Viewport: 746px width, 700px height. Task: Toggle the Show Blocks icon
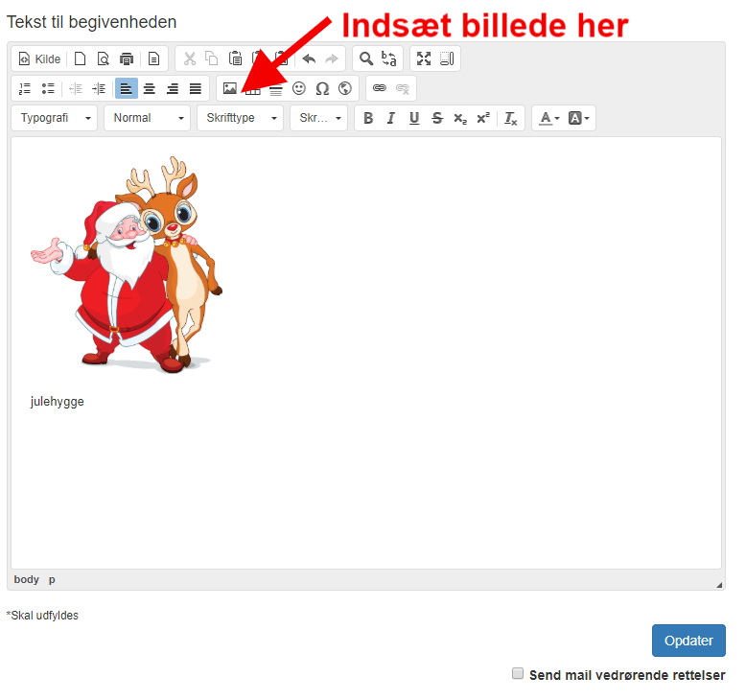[447, 59]
